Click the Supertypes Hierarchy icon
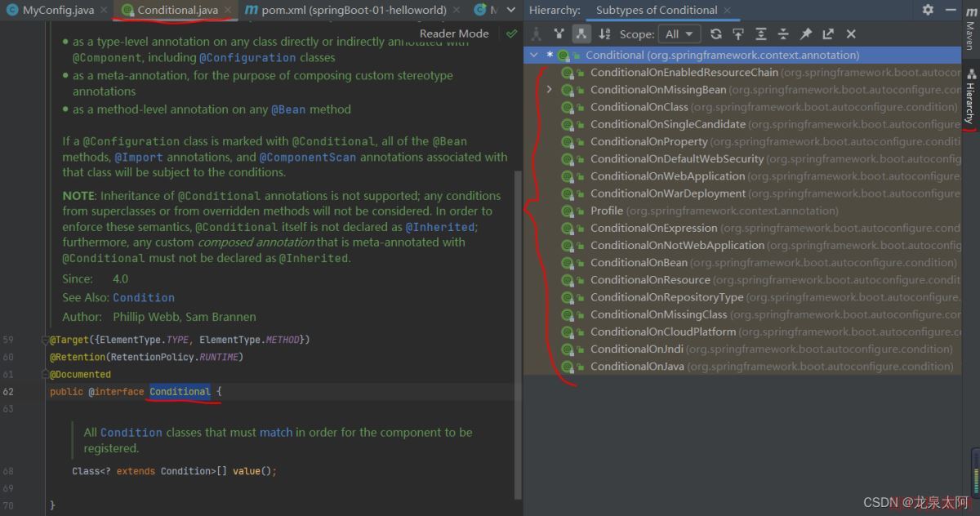Viewport: 980px width, 516px height. [x=559, y=33]
